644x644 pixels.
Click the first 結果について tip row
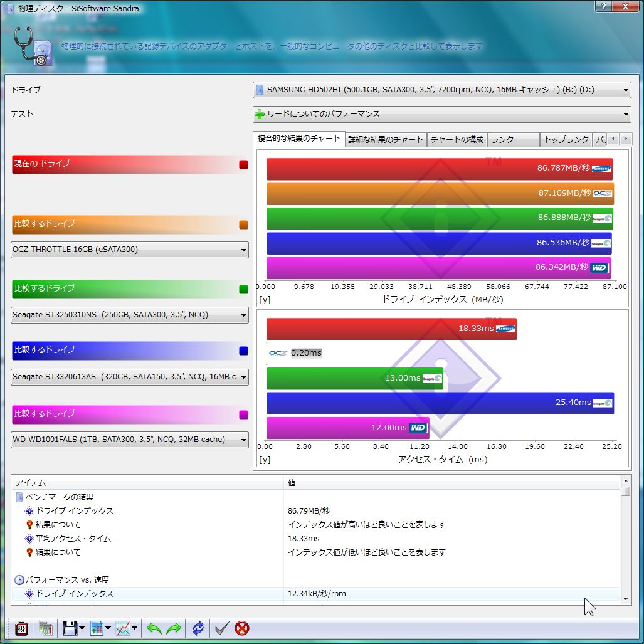coord(315,524)
